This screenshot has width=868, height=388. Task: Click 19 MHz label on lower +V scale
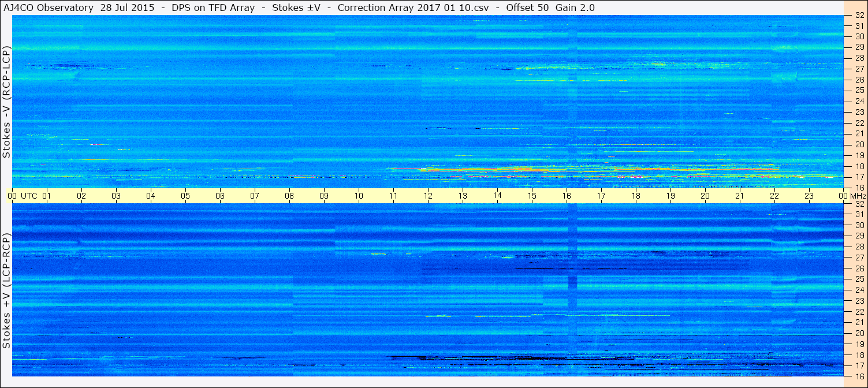(859, 344)
